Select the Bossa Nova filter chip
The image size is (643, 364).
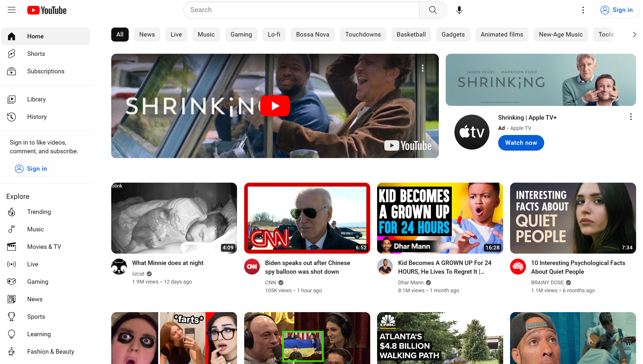[x=313, y=34]
